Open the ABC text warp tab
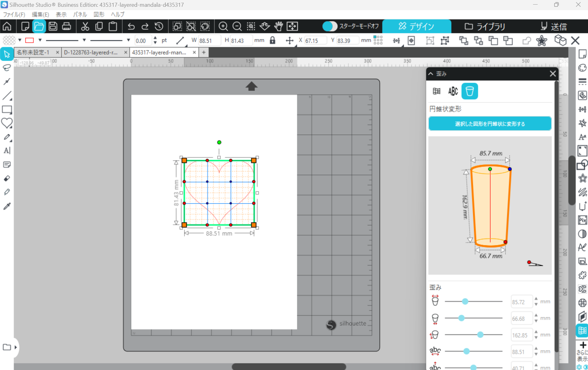The width and height of the screenshot is (588, 370). coord(453,91)
